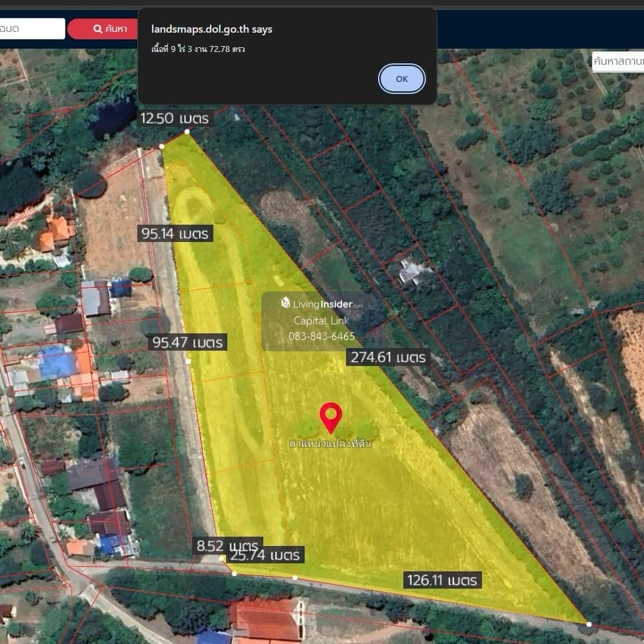Select the 12.50 เมตร measurement label
The image size is (644, 644).
tap(175, 119)
